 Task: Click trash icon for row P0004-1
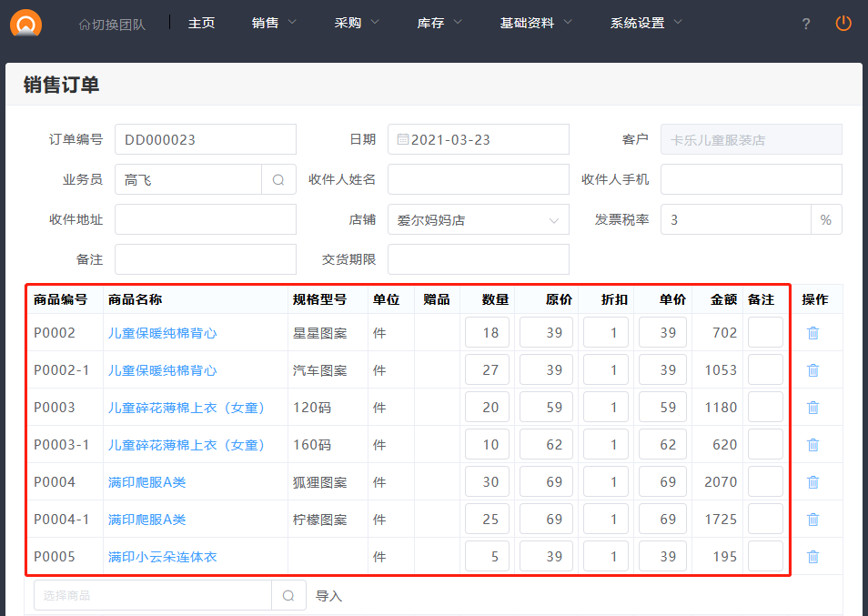812,520
